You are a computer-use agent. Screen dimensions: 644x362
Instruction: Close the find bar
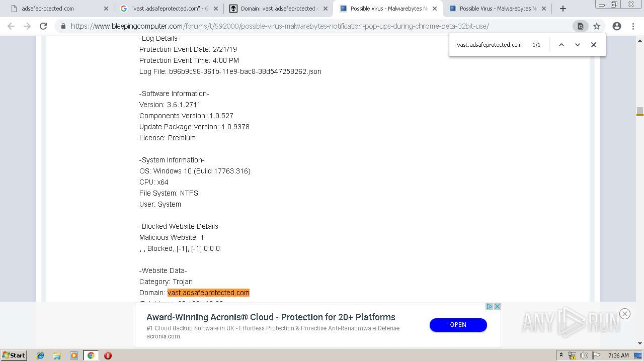tap(594, 45)
